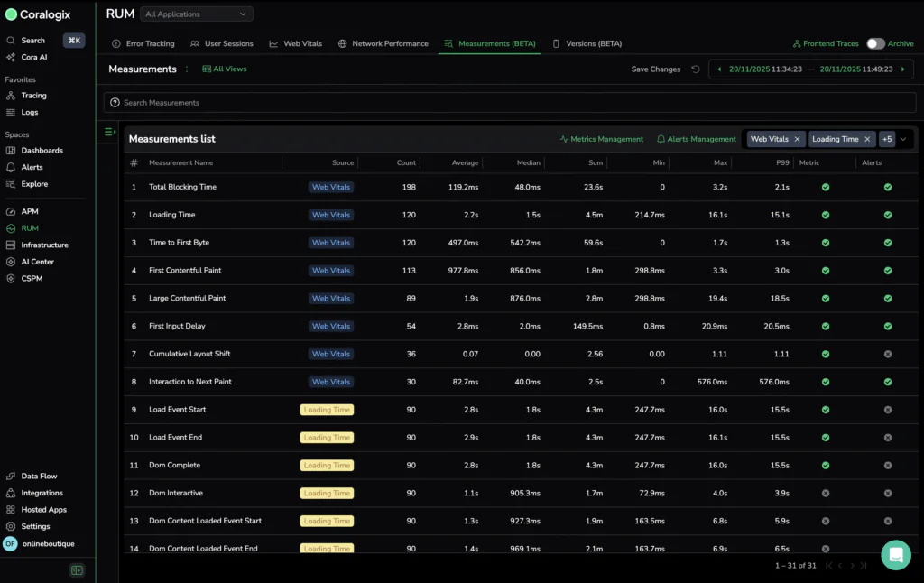Go to next time range arrow
Screen dimensions: 924x583
click(x=903, y=69)
